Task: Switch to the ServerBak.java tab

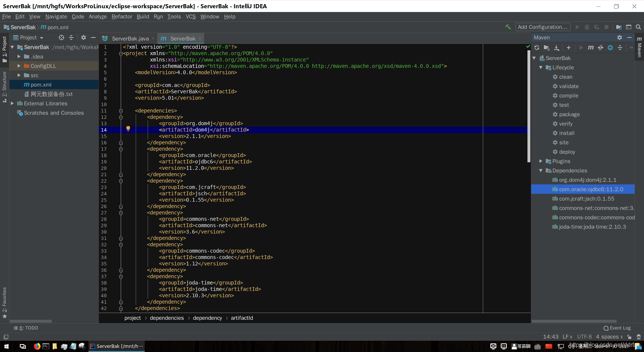Action: pyautogui.click(x=130, y=39)
